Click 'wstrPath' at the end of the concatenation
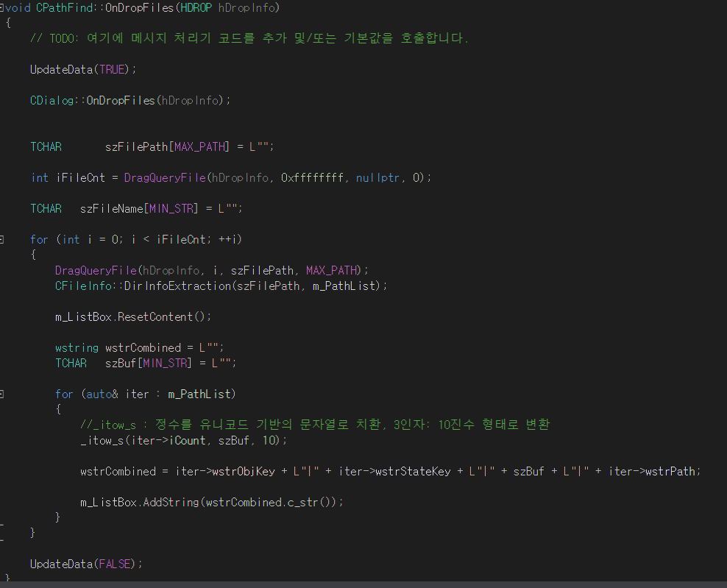Viewport: 727px width, 588px height. (x=670, y=472)
